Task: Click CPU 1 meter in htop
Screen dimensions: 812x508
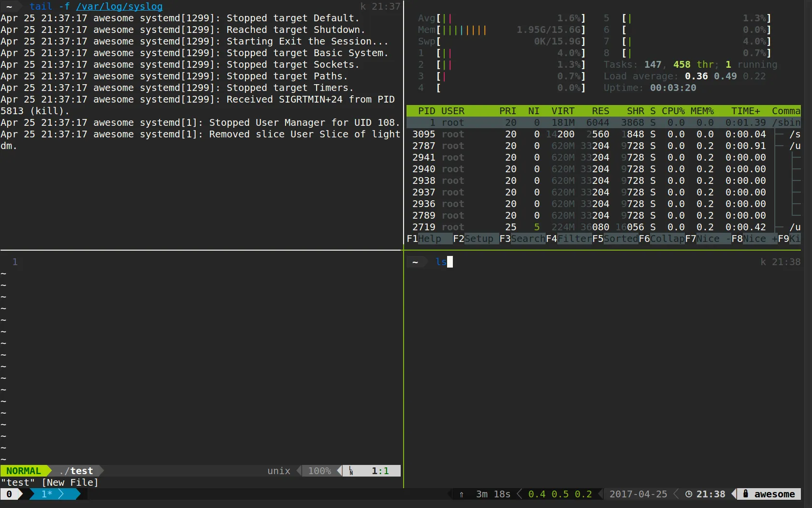Action: tap(502, 53)
